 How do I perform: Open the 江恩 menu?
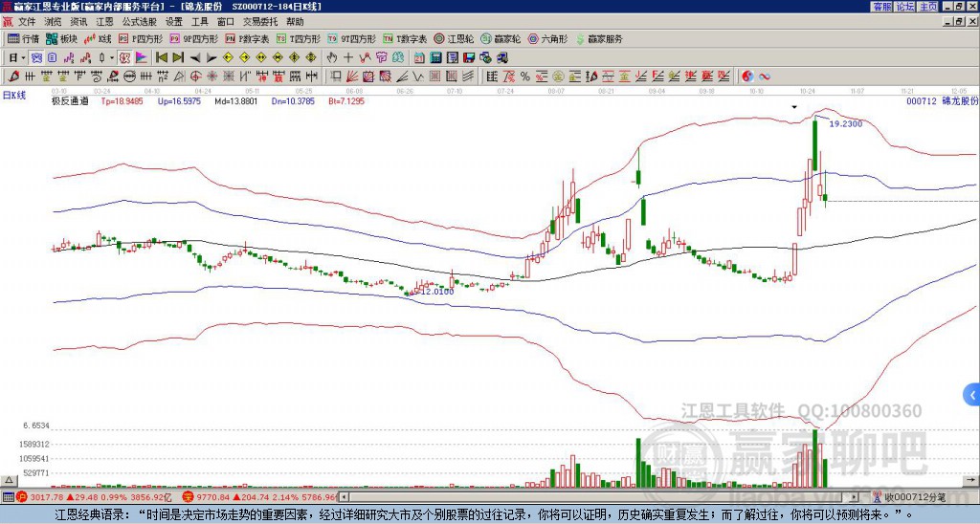pyautogui.click(x=105, y=22)
